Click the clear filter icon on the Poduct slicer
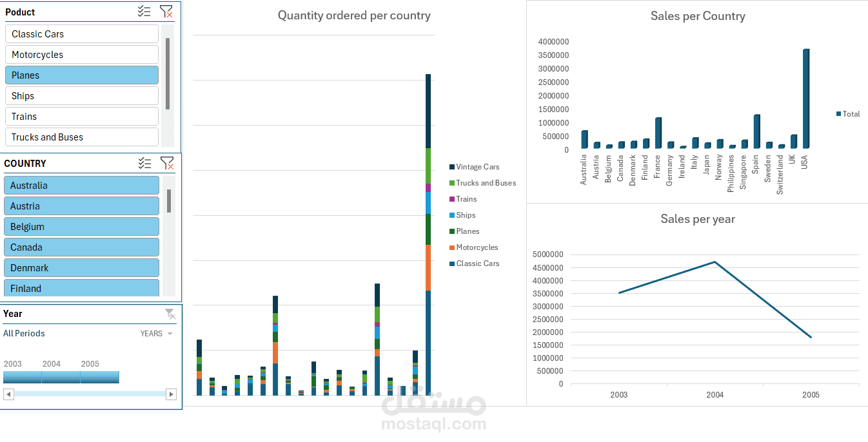This screenshot has height=442, width=868. click(x=167, y=11)
